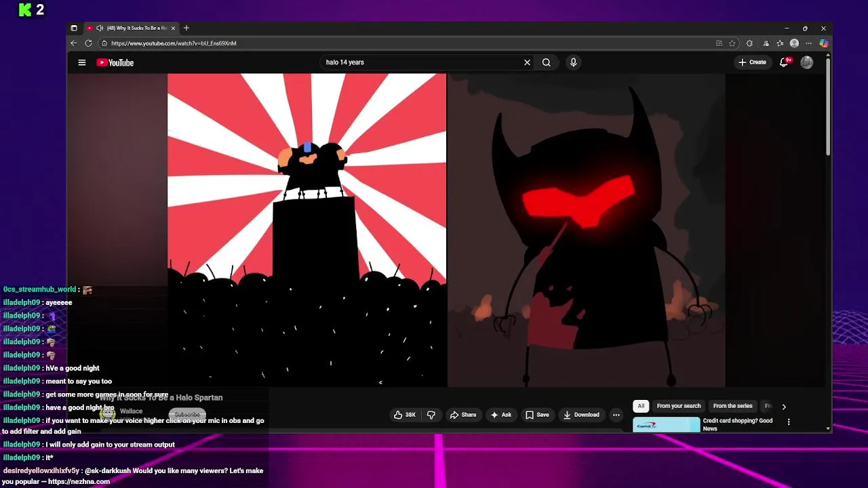Open the split screen browser icon

pos(765,43)
